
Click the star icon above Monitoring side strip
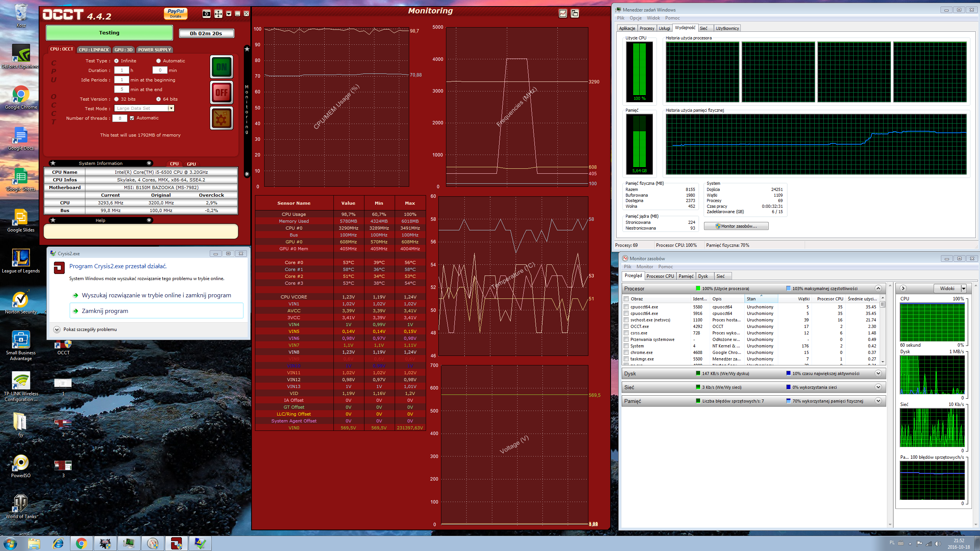tap(247, 49)
